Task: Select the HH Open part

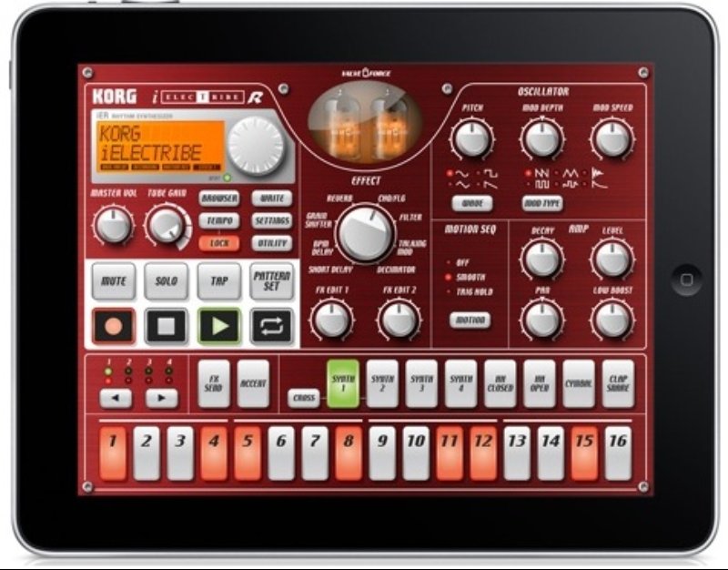Action: coord(540,383)
